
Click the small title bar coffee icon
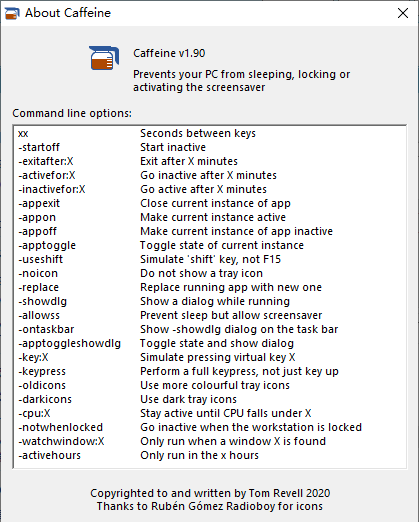tap(12, 13)
